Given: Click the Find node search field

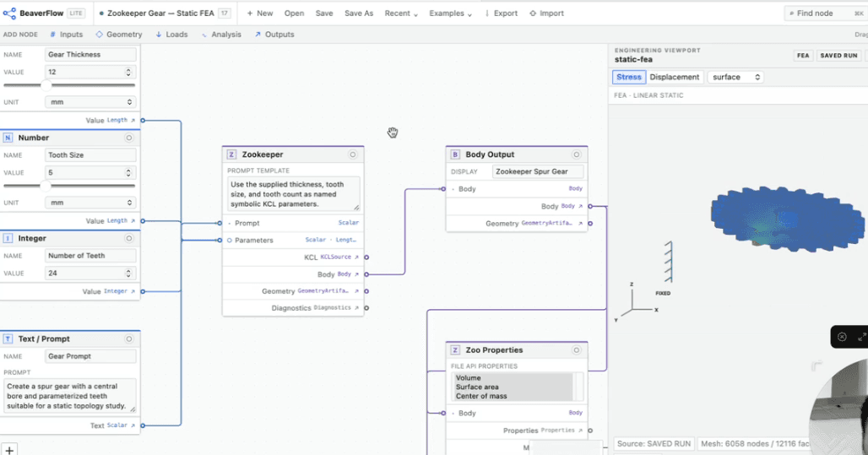Looking at the screenshot, I should [x=825, y=14].
